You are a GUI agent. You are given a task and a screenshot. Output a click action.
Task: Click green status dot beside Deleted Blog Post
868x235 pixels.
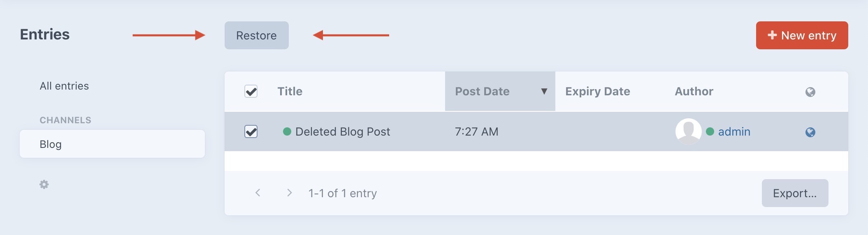(287, 131)
